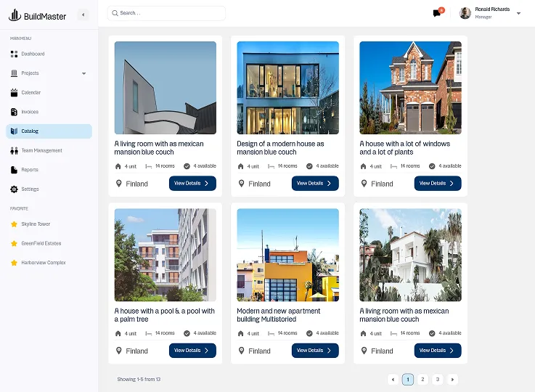Screen dimensions: 535x392
Task: Go to the next page arrow
Action: pyautogui.click(x=452, y=379)
